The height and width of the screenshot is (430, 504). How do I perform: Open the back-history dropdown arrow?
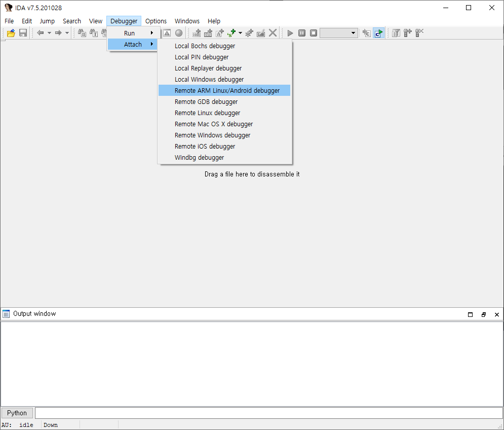49,33
